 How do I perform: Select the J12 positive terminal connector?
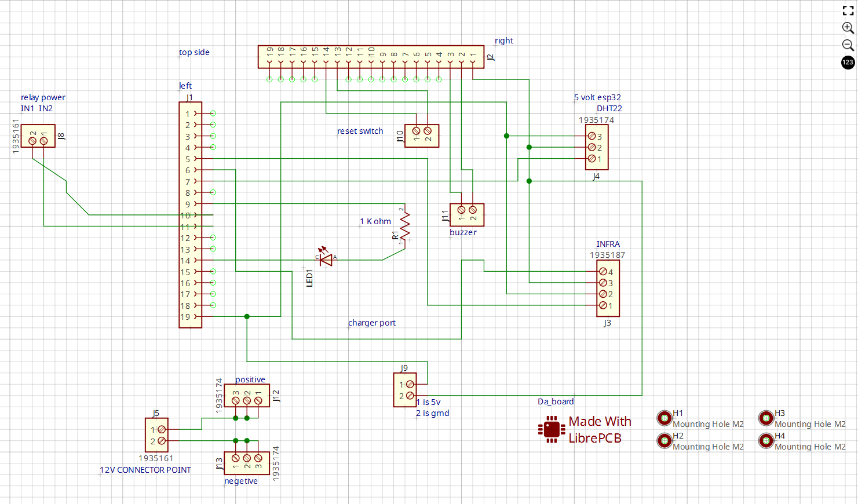coord(247,396)
